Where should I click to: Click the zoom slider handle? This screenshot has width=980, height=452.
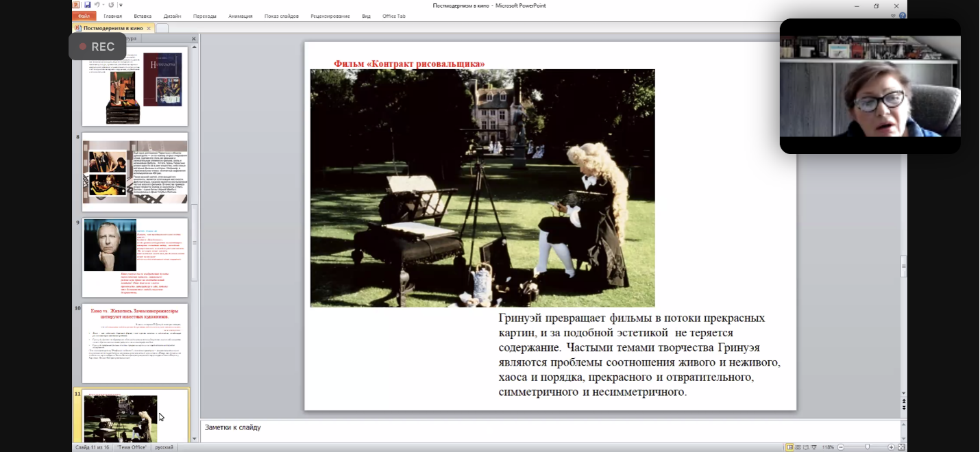[x=868, y=447]
